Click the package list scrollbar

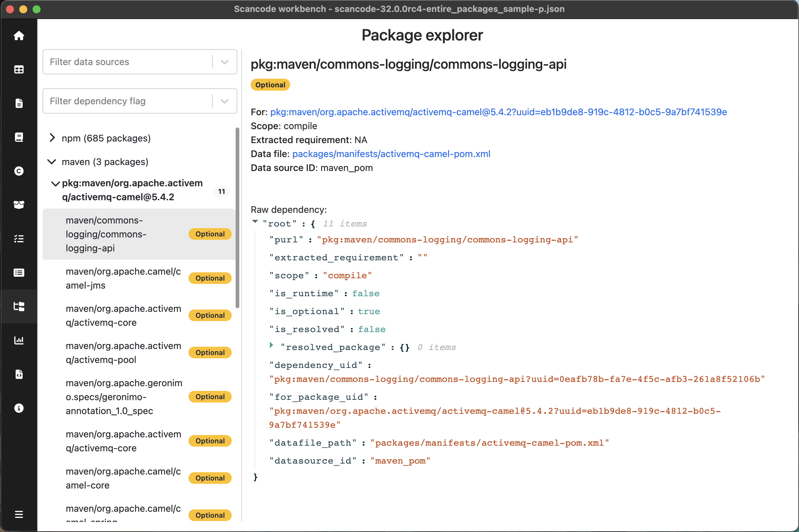pyautogui.click(x=237, y=218)
